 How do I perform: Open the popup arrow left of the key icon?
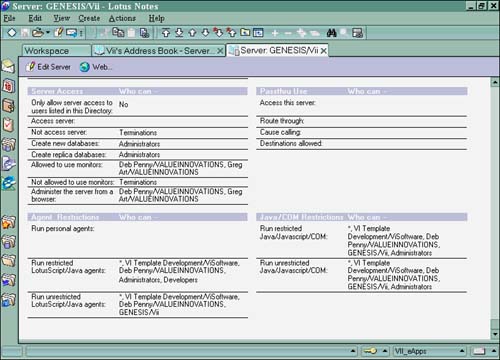[x=353, y=351]
